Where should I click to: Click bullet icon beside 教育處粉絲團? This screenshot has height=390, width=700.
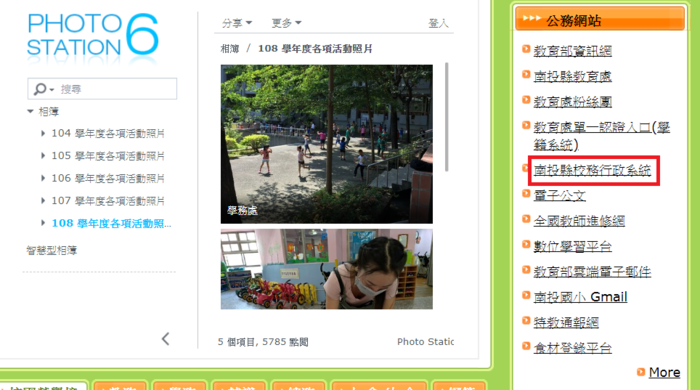[x=526, y=100]
